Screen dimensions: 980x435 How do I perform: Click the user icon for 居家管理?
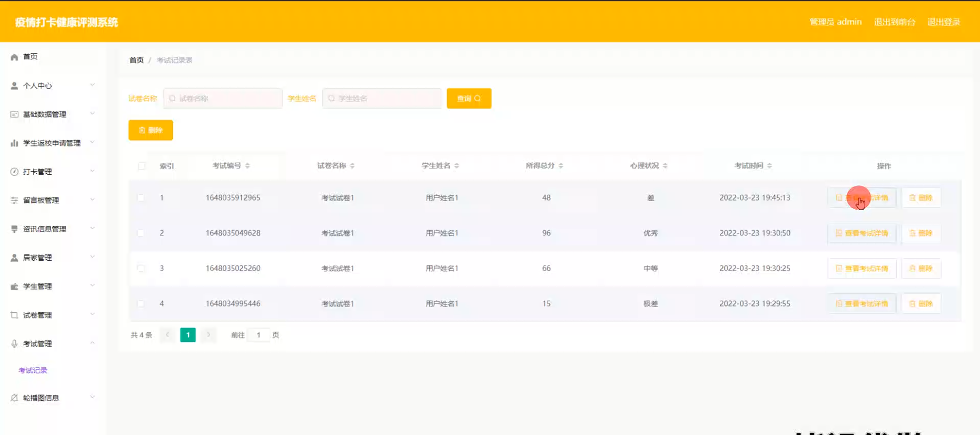[x=14, y=258]
